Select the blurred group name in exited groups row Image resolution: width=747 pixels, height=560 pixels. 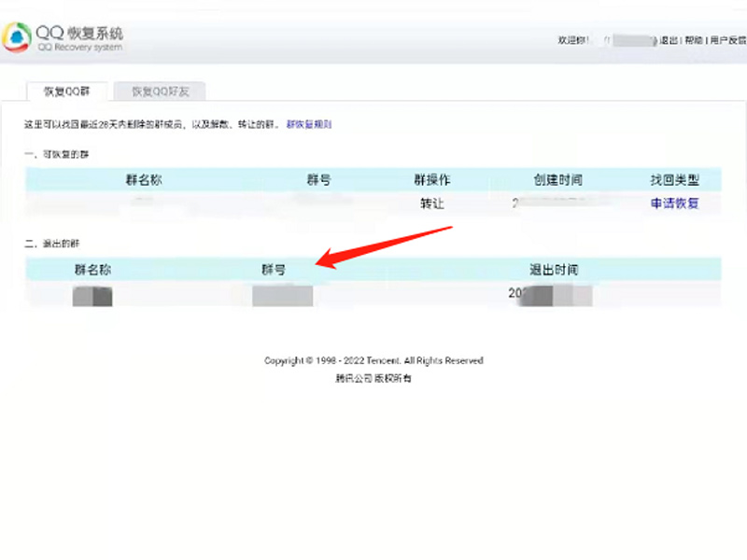93,296
